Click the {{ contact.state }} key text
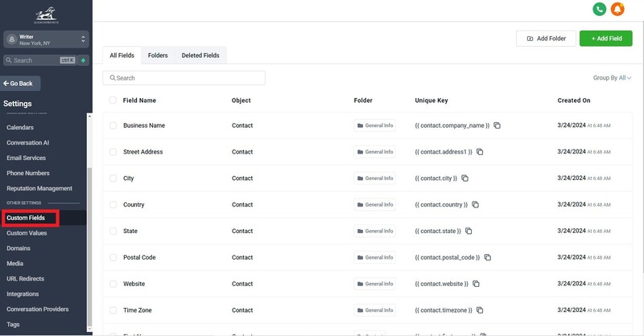644x336 pixels. click(x=438, y=231)
